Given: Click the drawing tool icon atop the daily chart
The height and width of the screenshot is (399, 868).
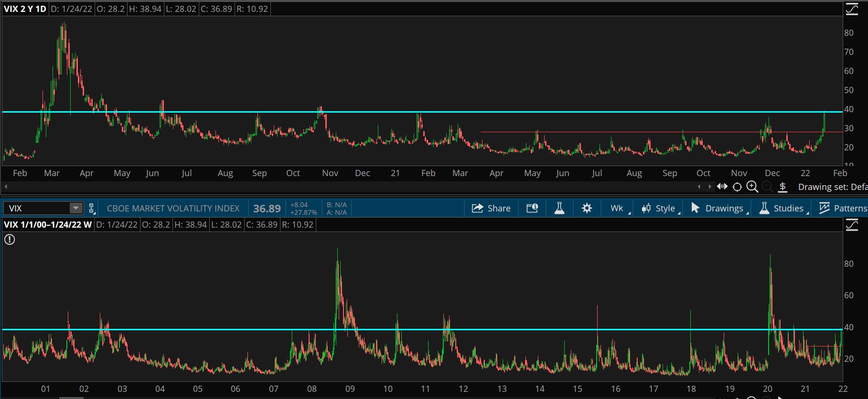Looking at the screenshot, I should (x=852, y=9).
